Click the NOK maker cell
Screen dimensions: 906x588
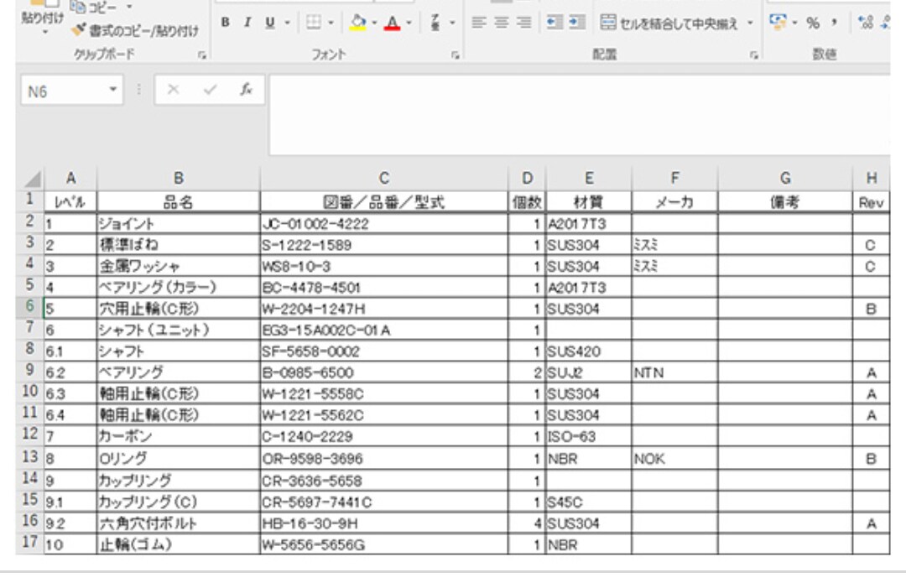(x=674, y=458)
